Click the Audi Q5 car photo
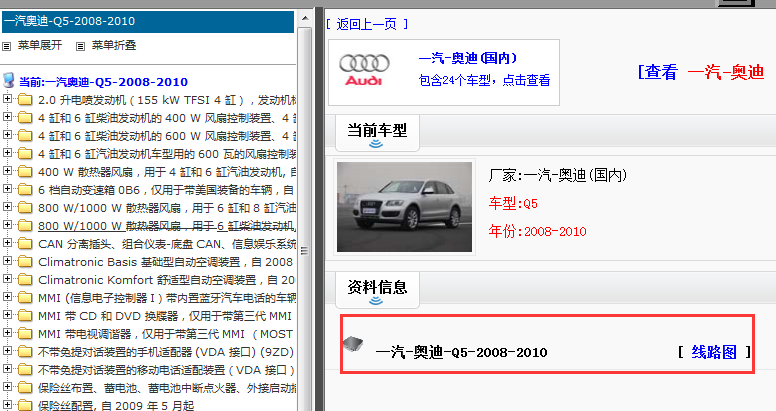The height and width of the screenshot is (411, 776). pyautogui.click(x=404, y=207)
